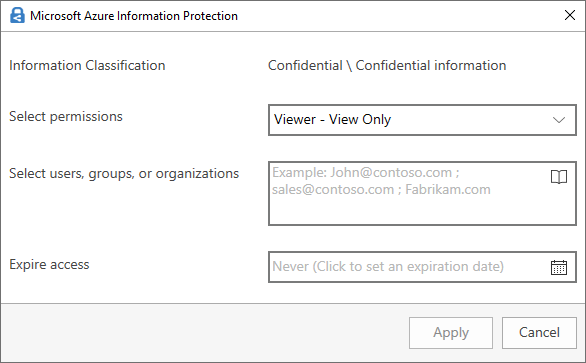The width and height of the screenshot is (586, 363).
Task: Cancel the protection dialog
Action: [539, 333]
